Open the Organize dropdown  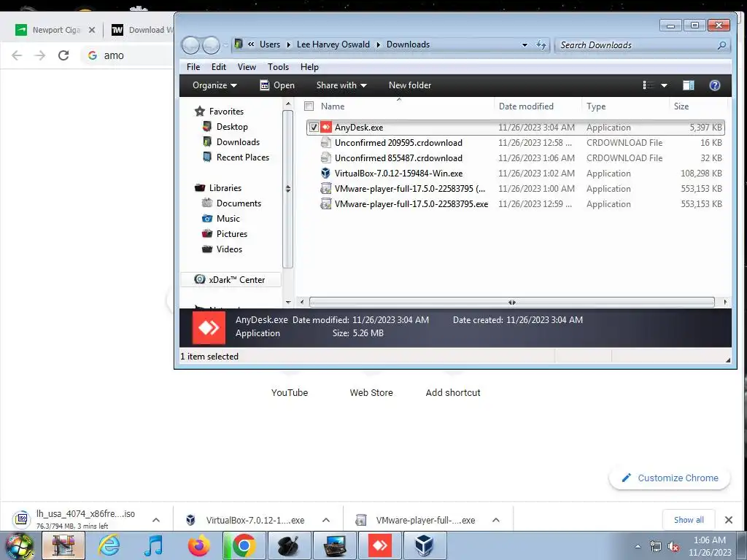pyautogui.click(x=214, y=85)
